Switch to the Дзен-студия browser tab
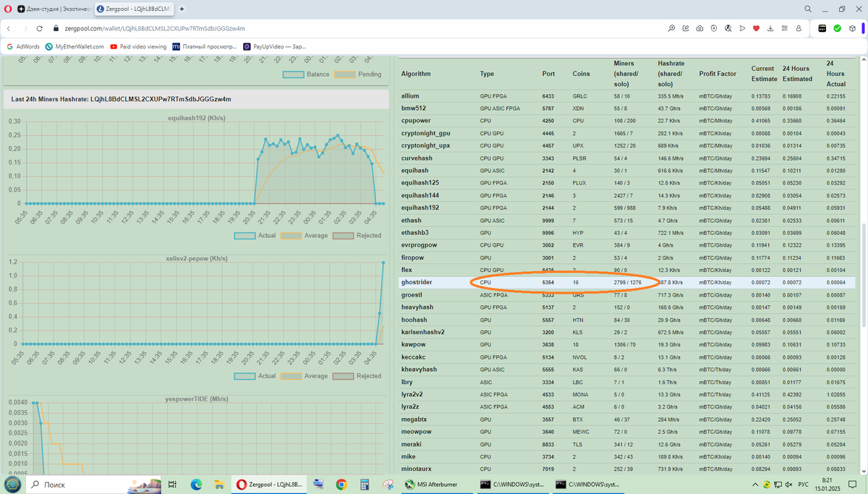The width and height of the screenshot is (868, 494). click(54, 9)
